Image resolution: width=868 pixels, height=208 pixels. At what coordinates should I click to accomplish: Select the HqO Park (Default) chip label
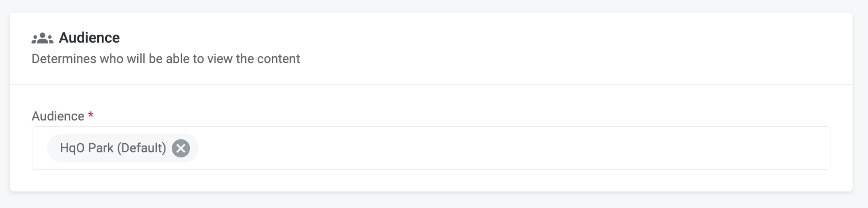coord(113,148)
